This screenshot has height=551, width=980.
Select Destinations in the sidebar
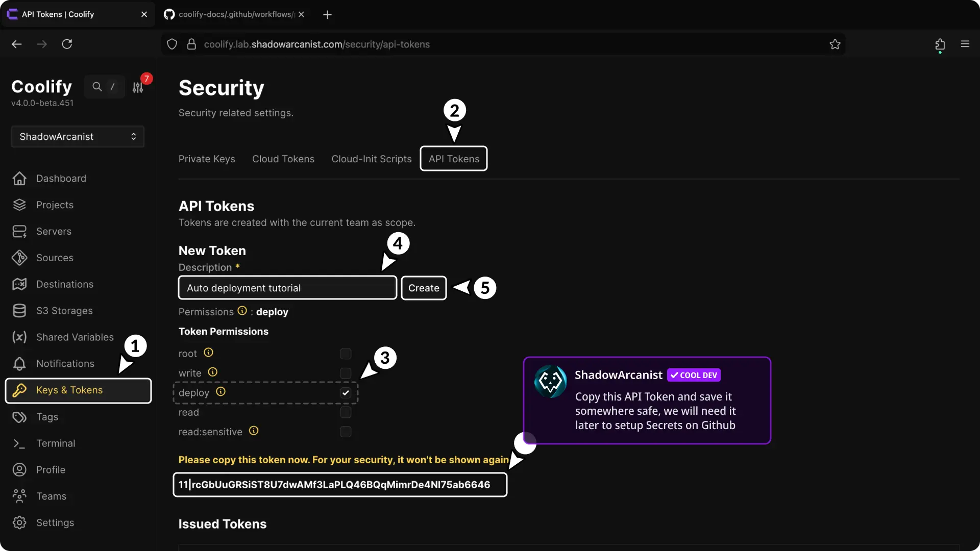[x=64, y=284]
